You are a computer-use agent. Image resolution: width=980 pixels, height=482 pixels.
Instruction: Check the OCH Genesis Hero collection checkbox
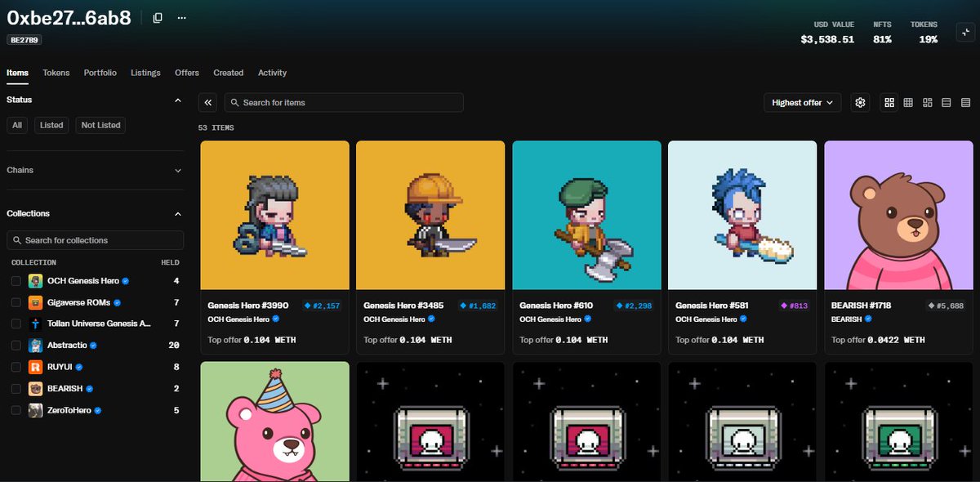[16, 281]
